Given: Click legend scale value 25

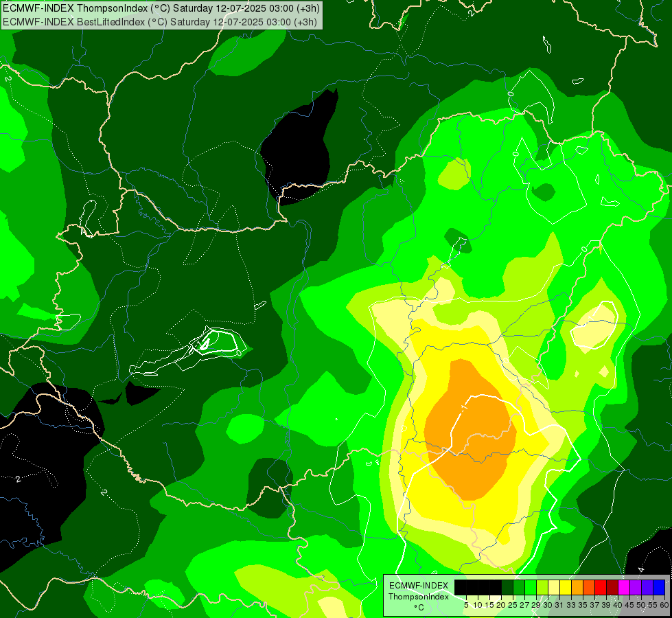Looking at the screenshot, I should (513, 605).
